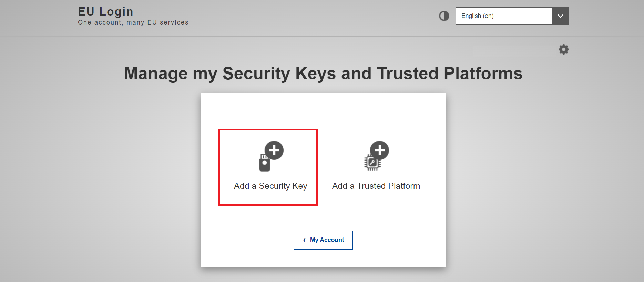Choose the Add a Trusted Platform label

(x=376, y=186)
